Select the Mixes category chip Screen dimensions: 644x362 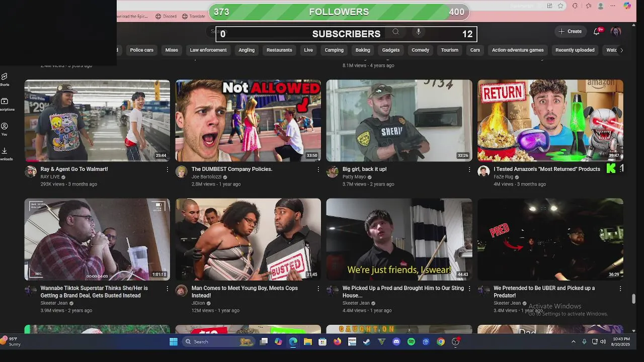point(172,50)
